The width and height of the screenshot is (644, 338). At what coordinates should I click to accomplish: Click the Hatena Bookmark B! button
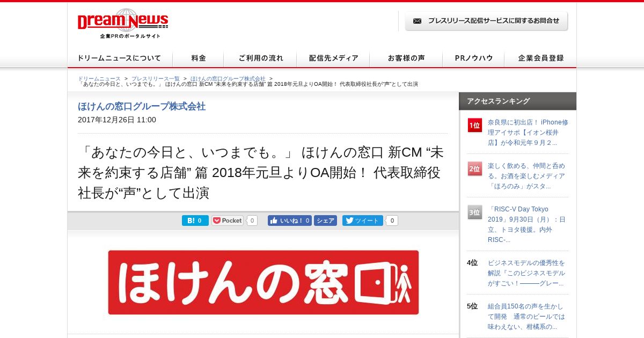tap(195, 221)
